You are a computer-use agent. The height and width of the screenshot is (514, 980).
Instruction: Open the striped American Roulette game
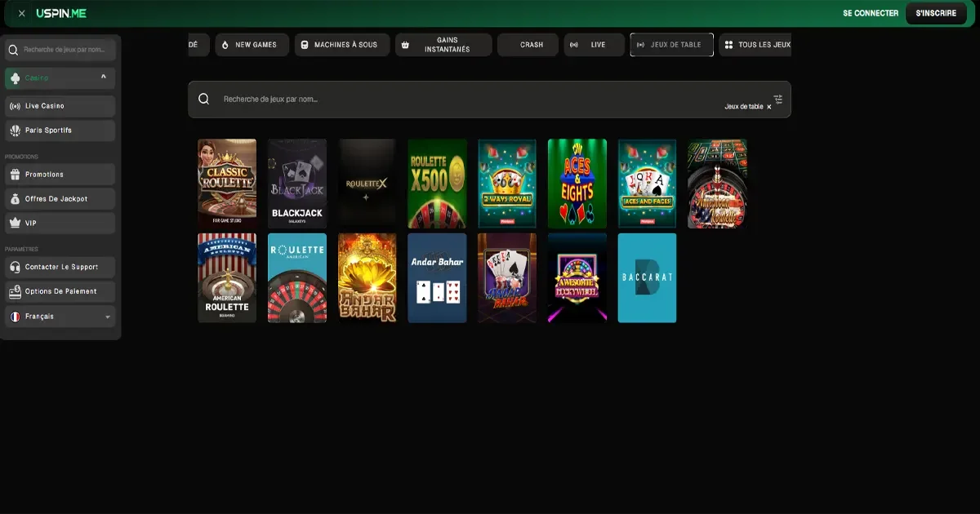[227, 278]
